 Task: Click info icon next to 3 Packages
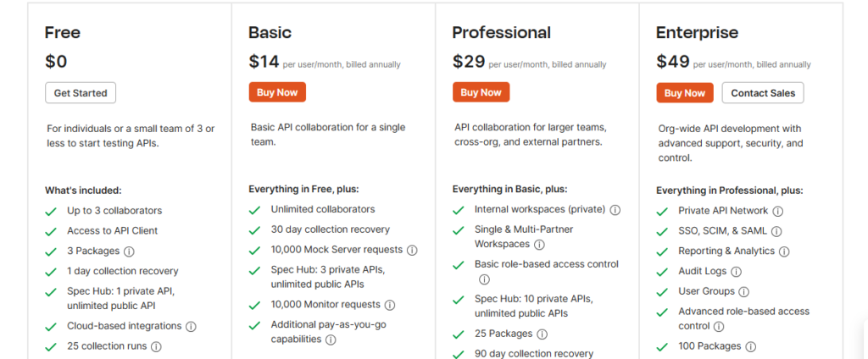[129, 251]
